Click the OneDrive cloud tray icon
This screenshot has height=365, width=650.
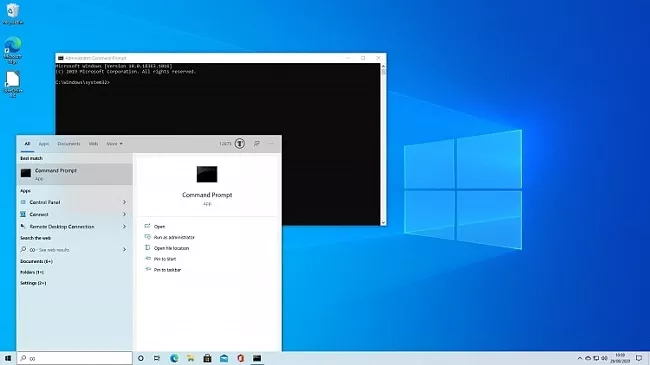pos(588,358)
